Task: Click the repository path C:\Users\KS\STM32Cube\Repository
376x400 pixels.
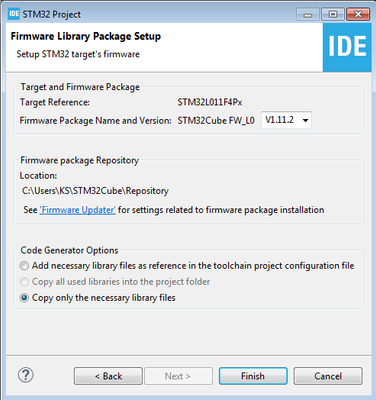Action: click(x=95, y=191)
